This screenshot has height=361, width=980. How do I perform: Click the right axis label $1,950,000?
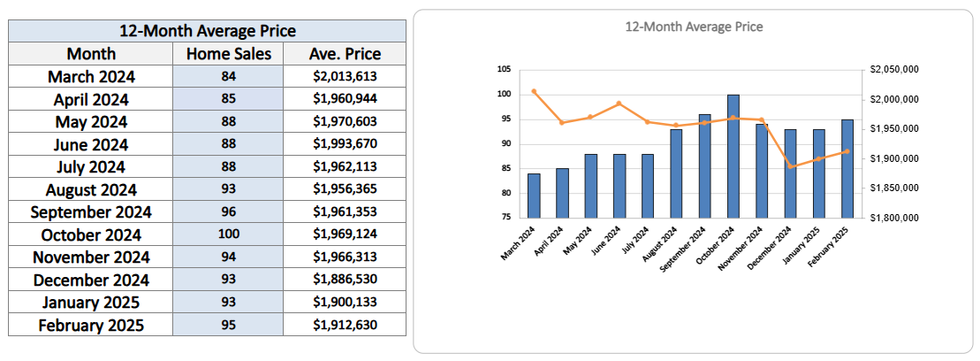click(893, 129)
